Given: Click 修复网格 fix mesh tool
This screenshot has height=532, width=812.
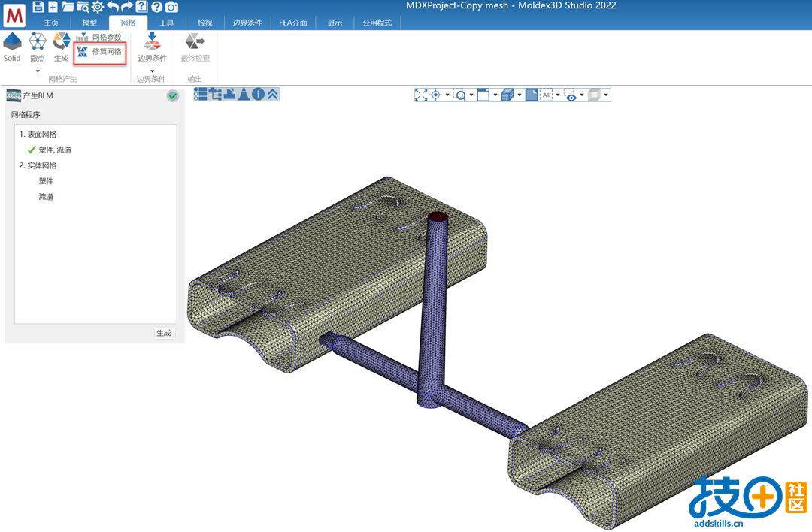Looking at the screenshot, I should (99, 51).
